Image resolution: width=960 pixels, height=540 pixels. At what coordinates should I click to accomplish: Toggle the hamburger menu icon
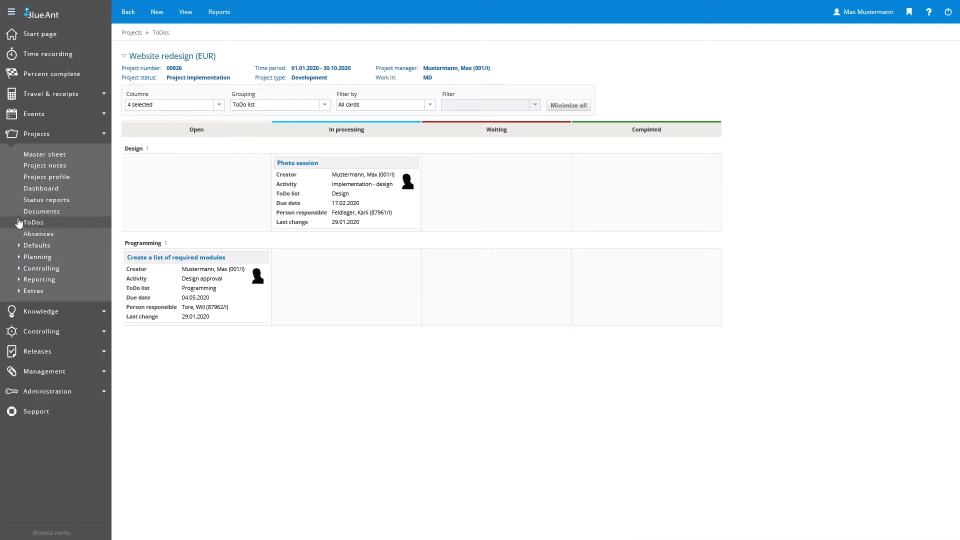point(11,12)
